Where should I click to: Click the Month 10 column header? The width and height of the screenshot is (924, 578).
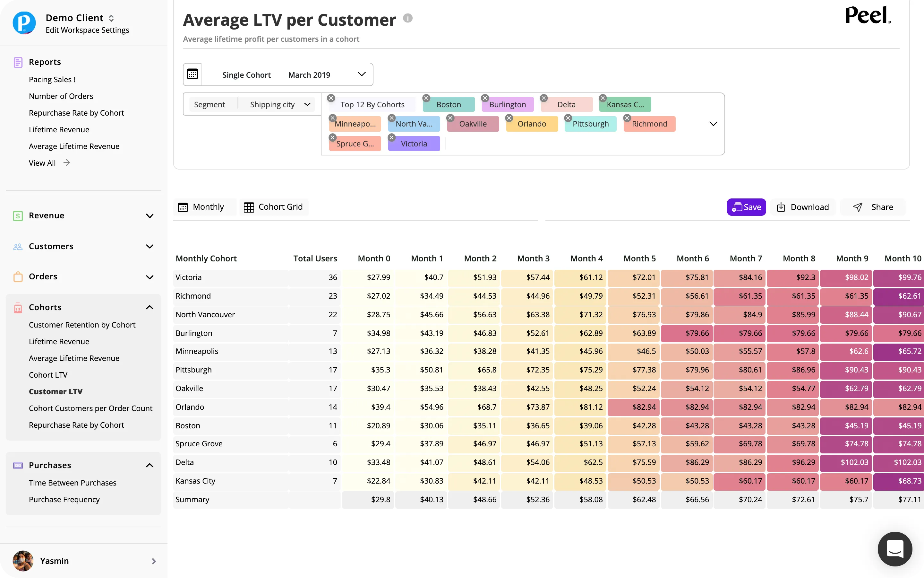coord(903,258)
